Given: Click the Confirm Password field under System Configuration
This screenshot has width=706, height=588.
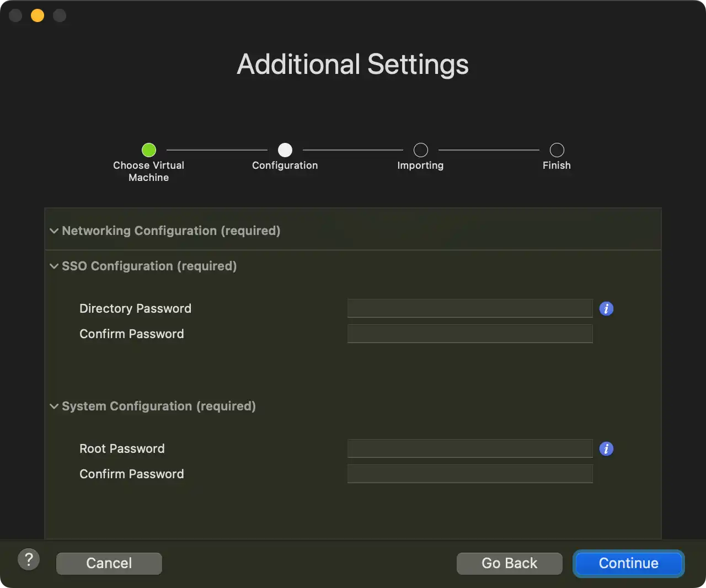Looking at the screenshot, I should pyautogui.click(x=470, y=474).
